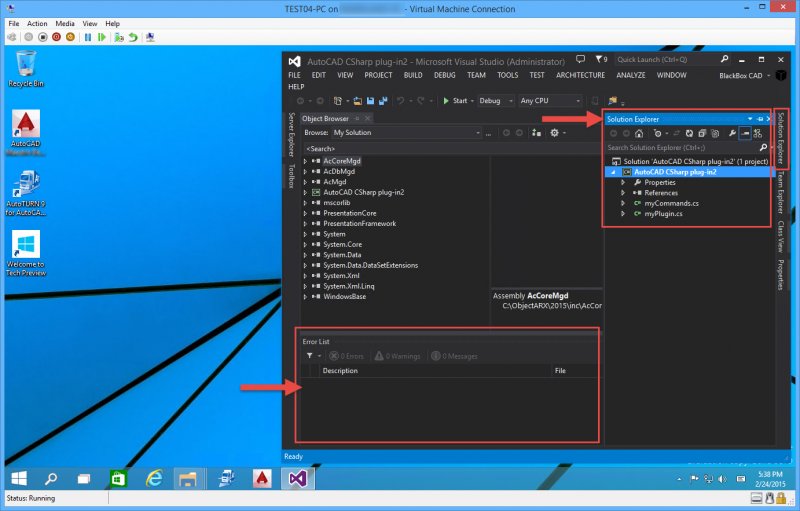The width and height of the screenshot is (800, 511).
Task: Expand the References node
Action: [623, 193]
